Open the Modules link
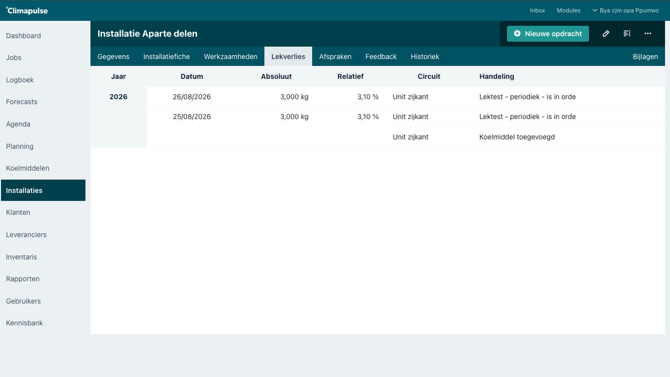Screen dimensions: 670x377 coord(568,10)
